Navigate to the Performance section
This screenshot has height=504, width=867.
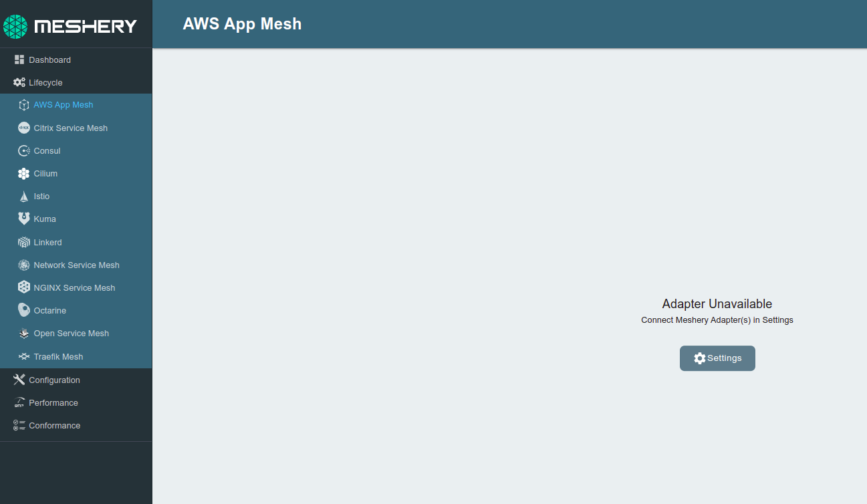(53, 402)
